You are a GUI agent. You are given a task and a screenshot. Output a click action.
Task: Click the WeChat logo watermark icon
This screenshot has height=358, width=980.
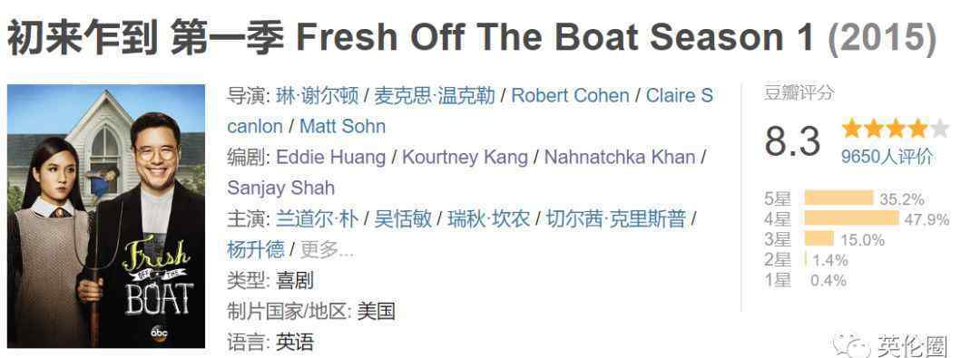coord(850,345)
